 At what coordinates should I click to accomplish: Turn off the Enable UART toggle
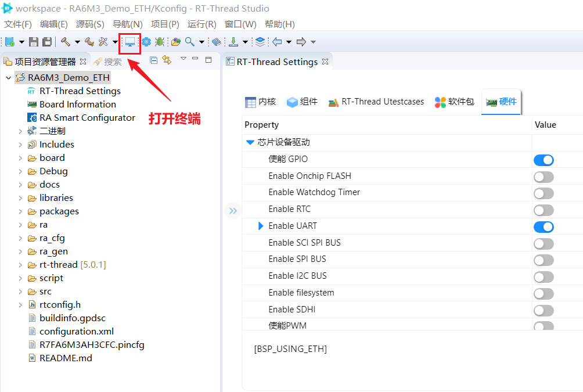click(544, 227)
